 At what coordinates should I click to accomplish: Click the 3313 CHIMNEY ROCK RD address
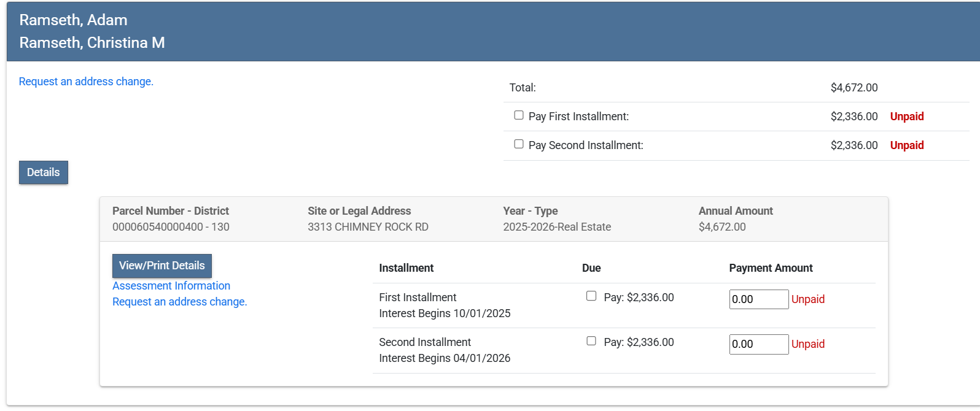click(368, 227)
